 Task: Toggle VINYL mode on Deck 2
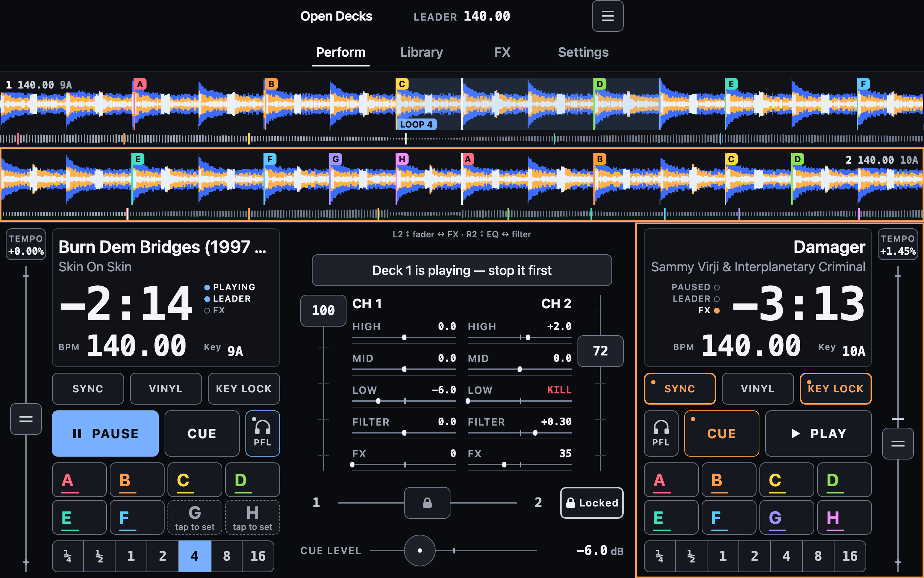(758, 389)
